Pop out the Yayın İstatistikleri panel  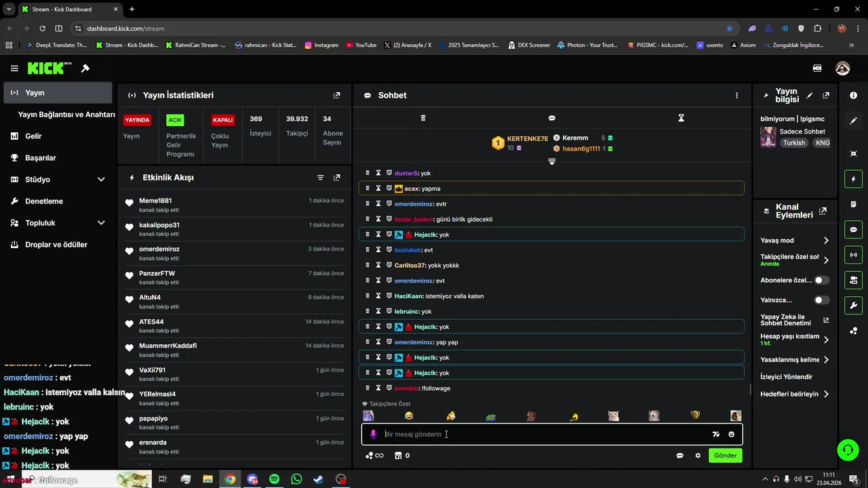click(336, 96)
